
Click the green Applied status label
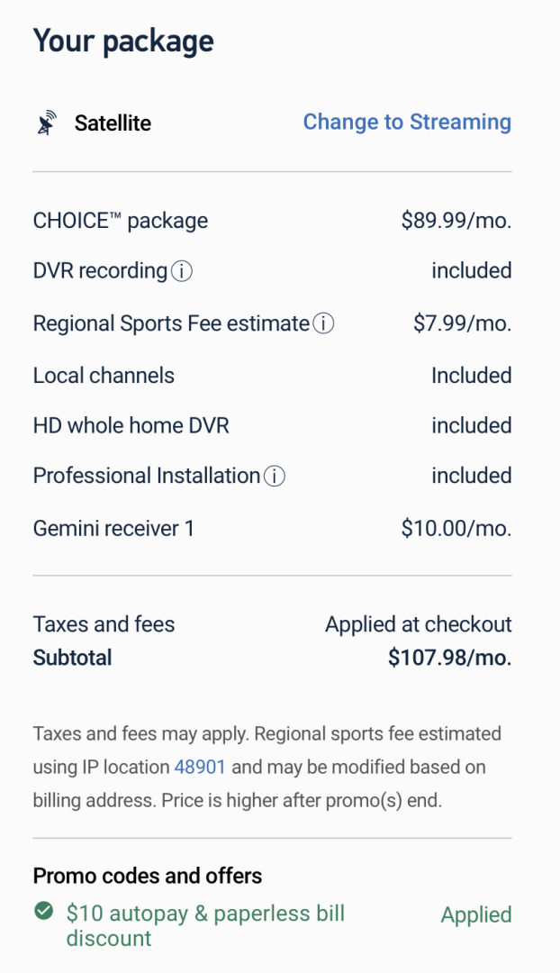pos(475,915)
